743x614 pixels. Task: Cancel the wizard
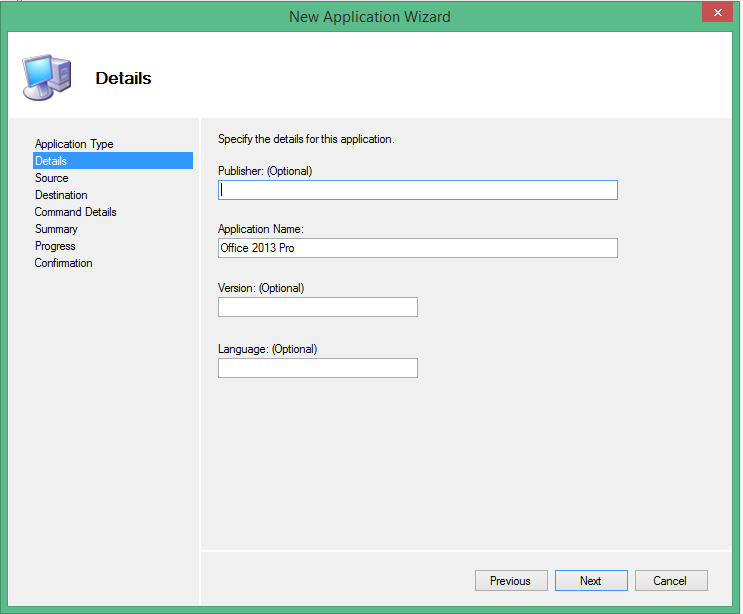(x=669, y=581)
